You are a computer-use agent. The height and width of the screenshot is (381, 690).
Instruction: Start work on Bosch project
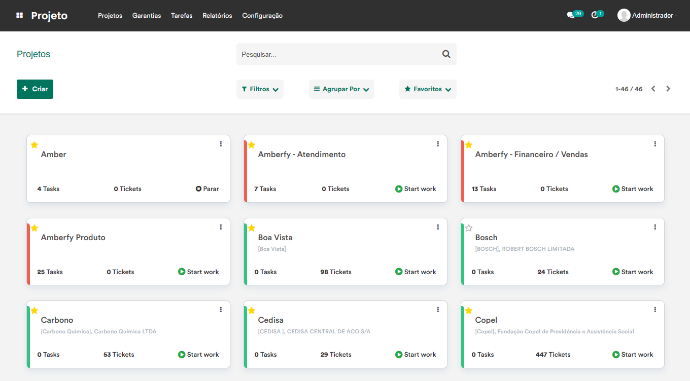(632, 271)
